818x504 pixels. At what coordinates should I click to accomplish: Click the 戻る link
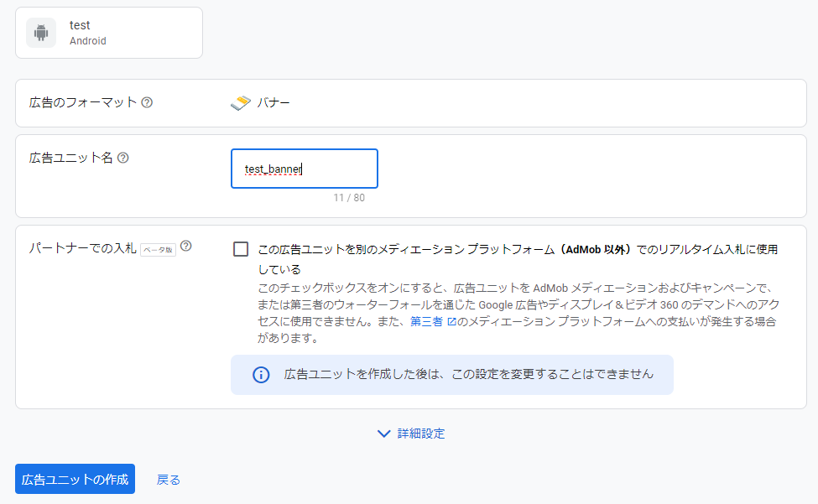tap(168, 479)
